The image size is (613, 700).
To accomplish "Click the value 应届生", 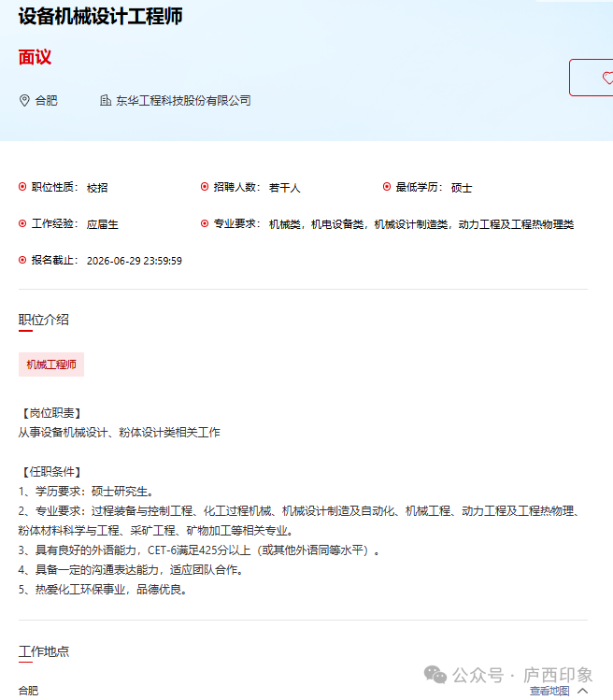I will click(x=102, y=224).
